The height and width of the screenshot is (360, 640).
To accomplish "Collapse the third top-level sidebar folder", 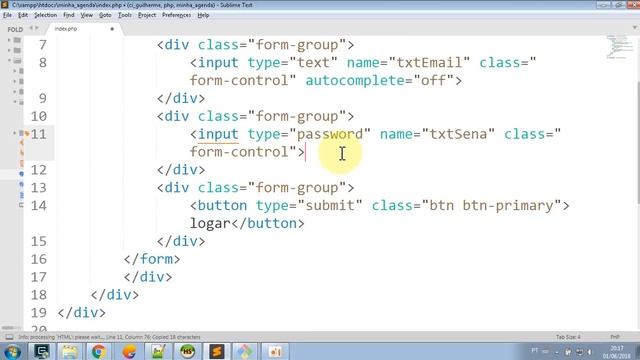I will (9, 60).
